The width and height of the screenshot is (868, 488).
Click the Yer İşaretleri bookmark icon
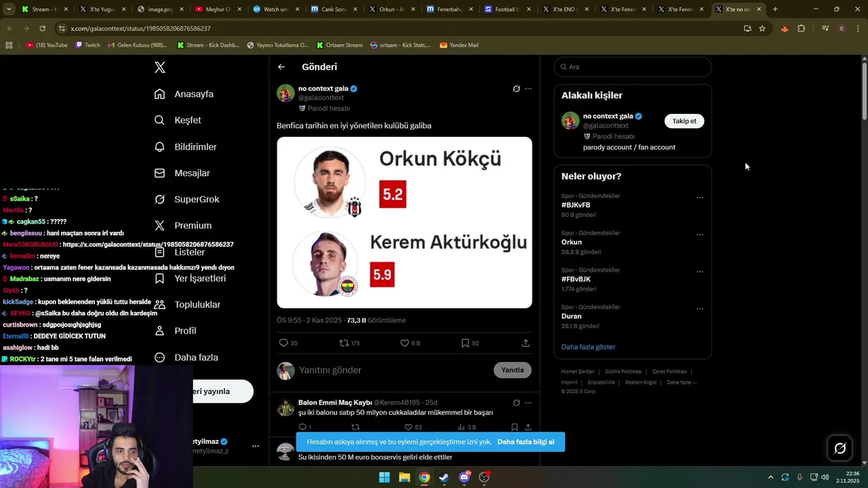tap(159, 279)
